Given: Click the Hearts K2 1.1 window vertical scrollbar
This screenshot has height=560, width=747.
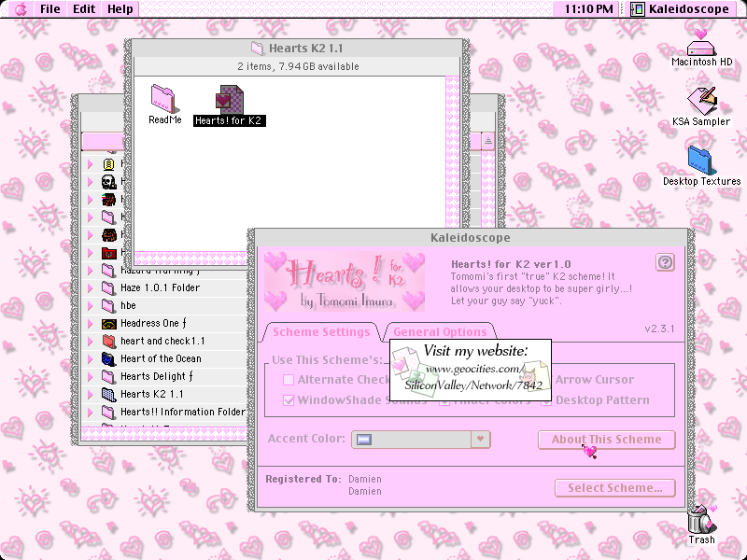Looking at the screenshot, I should click(x=453, y=151).
